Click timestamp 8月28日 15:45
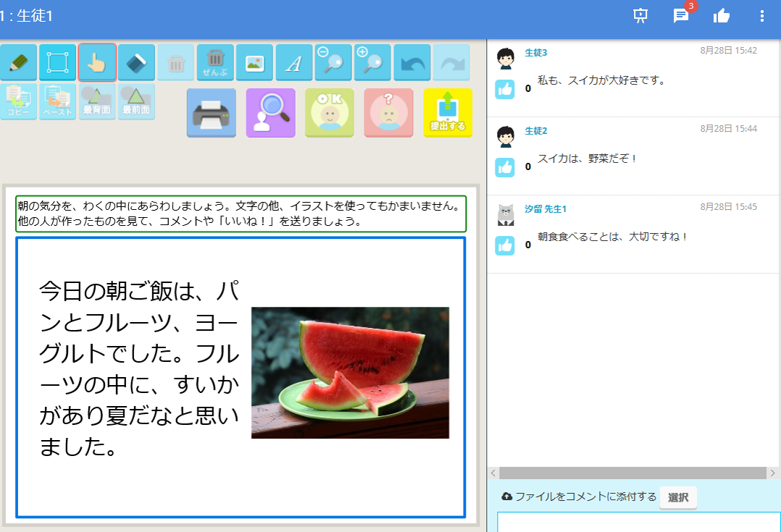Image resolution: width=781 pixels, height=532 pixels. 728,207
